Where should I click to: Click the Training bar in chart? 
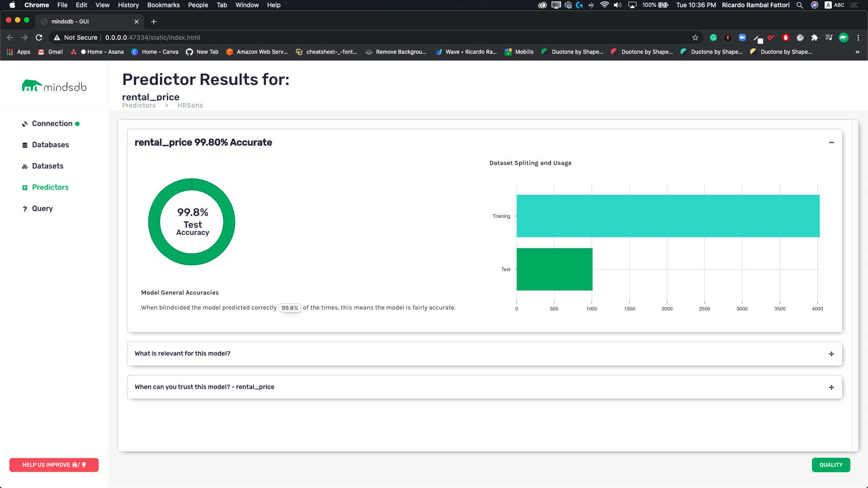pyautogui.click(x=668, y=216)
